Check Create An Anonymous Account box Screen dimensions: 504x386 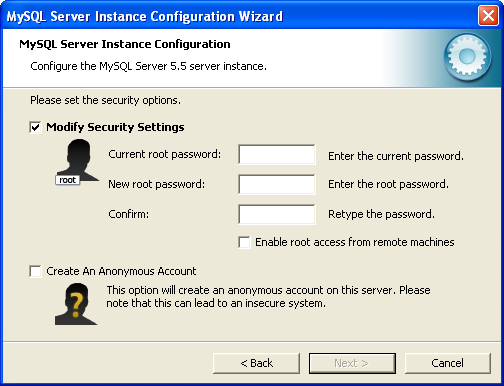click(35, 271)
